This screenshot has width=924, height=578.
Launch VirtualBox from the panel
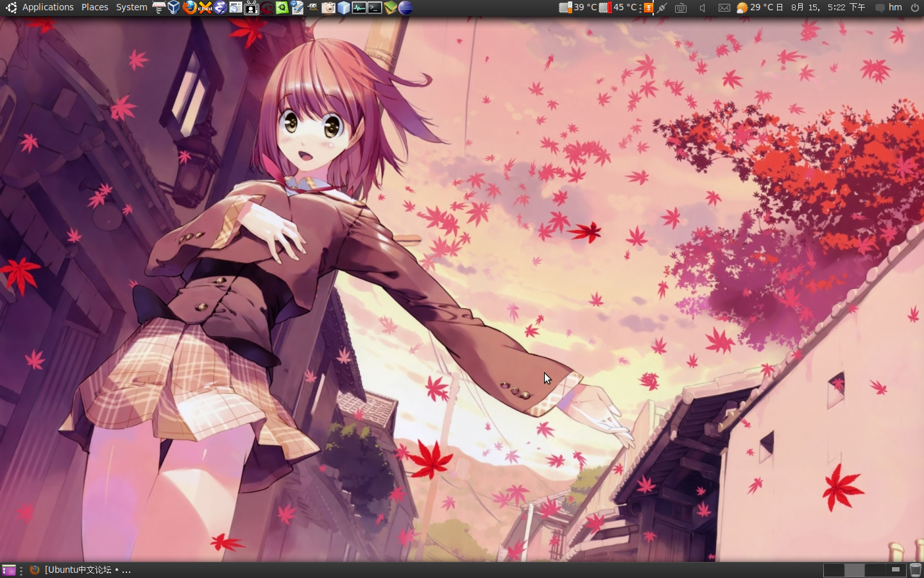point(174,8)
